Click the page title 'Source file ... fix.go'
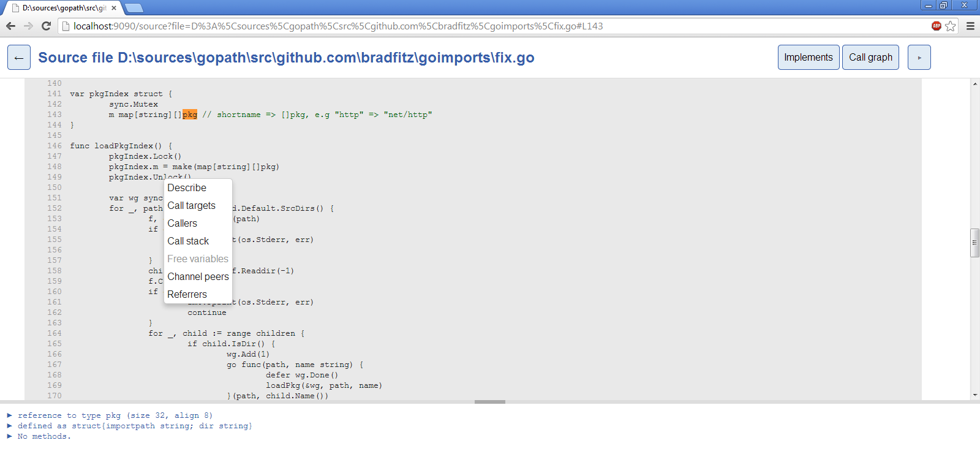Image resolution: width=980 pixels, height=473 pixels. coord(286,58)
